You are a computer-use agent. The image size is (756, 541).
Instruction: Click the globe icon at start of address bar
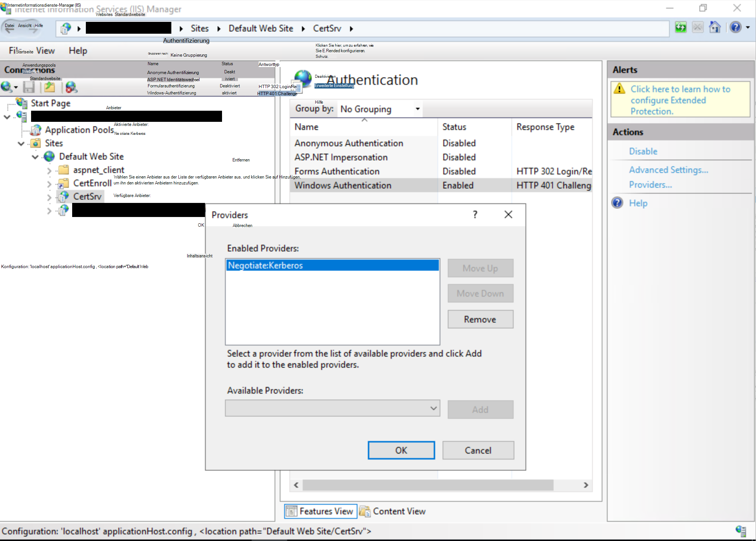pyautogui.click(x=66, y=28)
